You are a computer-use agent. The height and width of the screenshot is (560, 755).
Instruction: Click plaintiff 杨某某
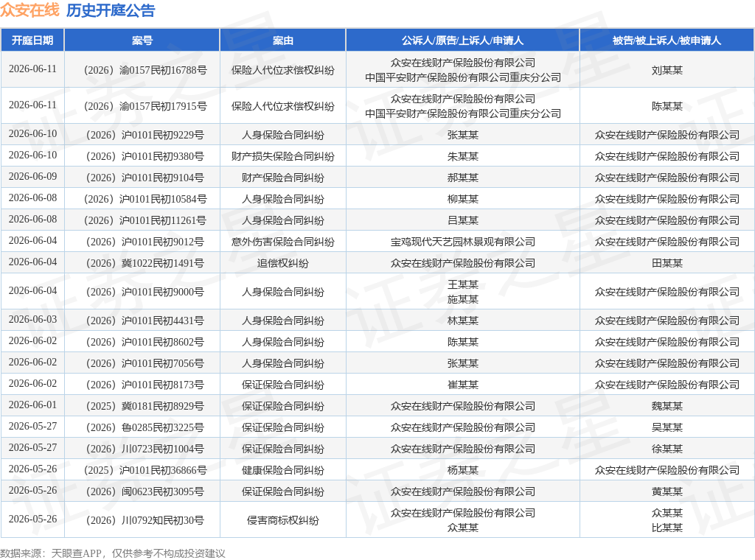click(x=463, y=470)
